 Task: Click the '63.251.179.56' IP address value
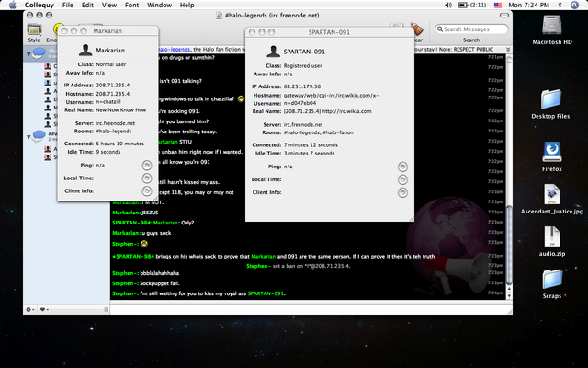[x=302, y=86]
